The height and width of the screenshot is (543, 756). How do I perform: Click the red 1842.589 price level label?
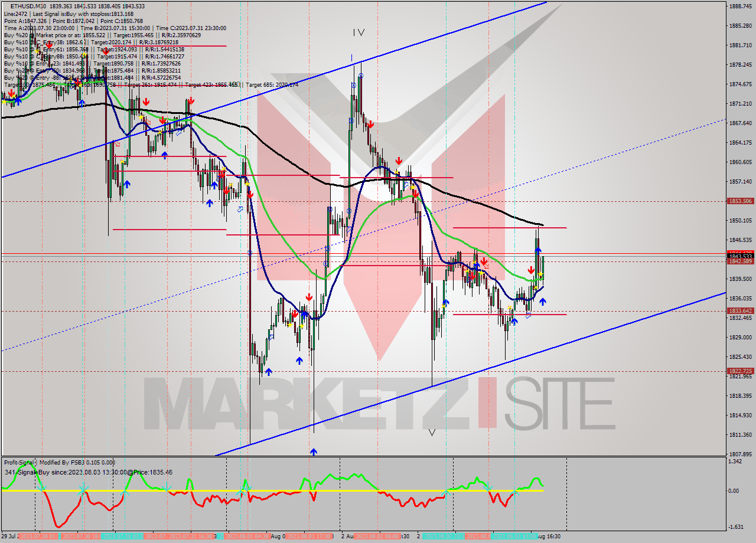(x=740, y=261)
